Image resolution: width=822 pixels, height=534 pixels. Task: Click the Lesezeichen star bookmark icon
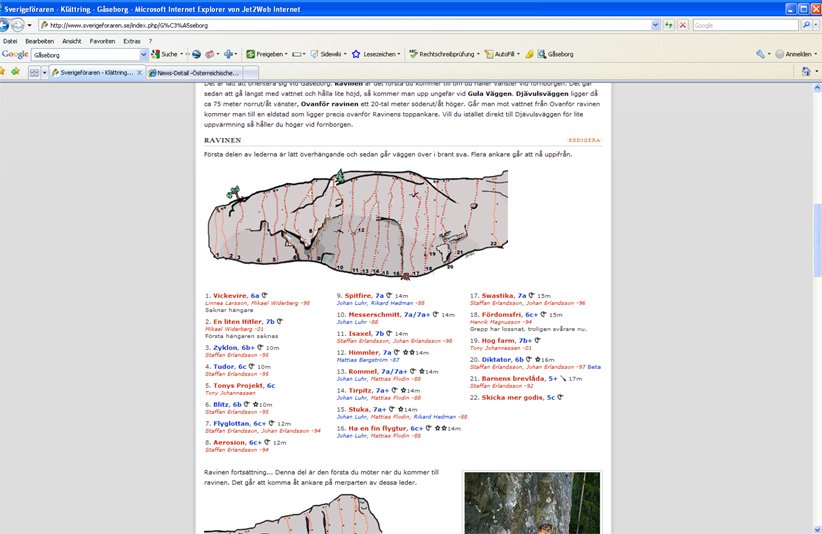[356, 54]
